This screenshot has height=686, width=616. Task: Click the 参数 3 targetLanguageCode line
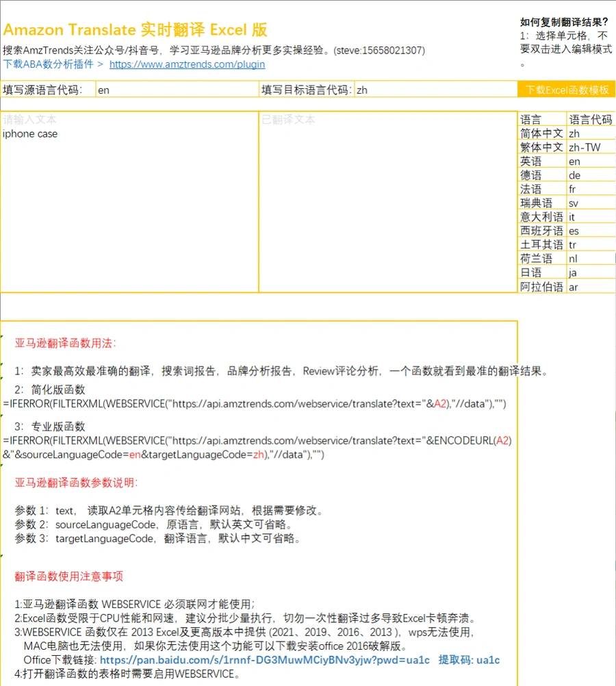[x=158, y=538]
